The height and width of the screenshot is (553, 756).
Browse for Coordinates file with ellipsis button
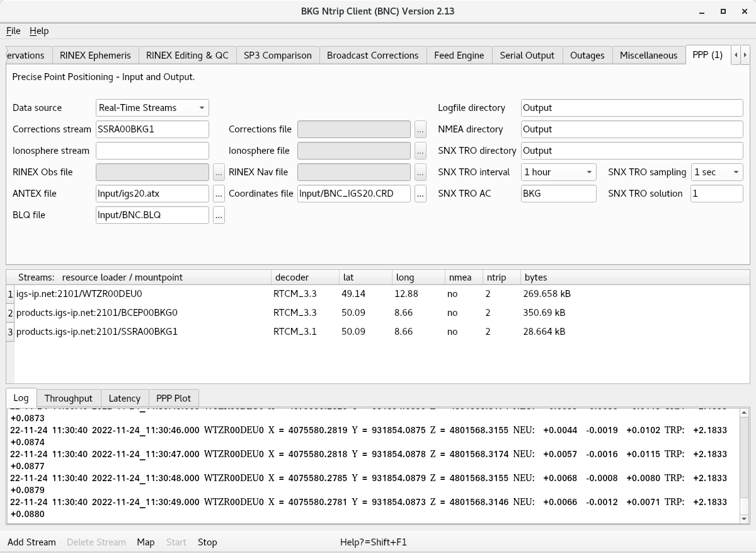tap(420, 194)
